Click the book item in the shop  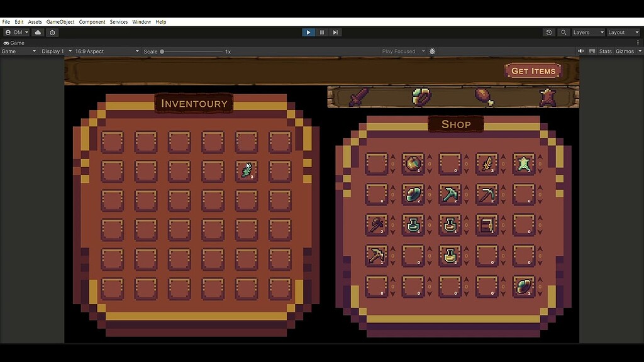(x=486, y=225)
